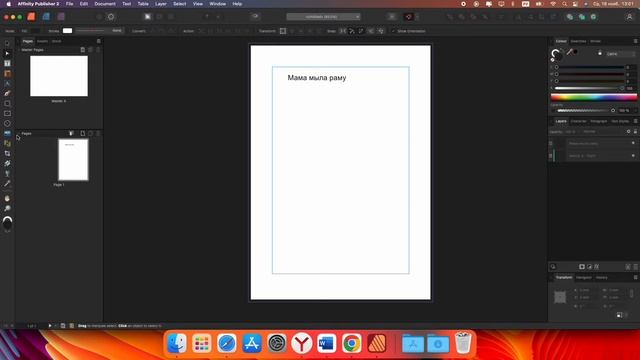Open the colour model dropdown in Colour panel

pyautogui.click(x=620, y=54)
